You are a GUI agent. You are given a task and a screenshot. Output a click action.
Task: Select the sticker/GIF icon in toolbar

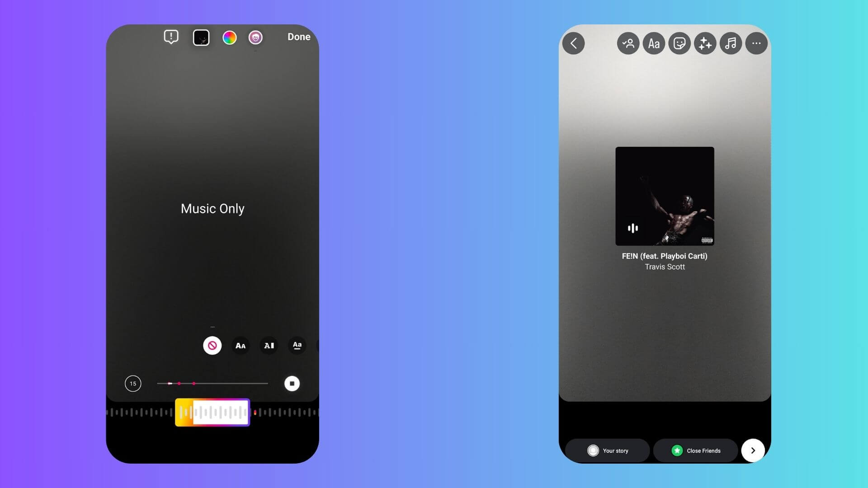point(679,43)
